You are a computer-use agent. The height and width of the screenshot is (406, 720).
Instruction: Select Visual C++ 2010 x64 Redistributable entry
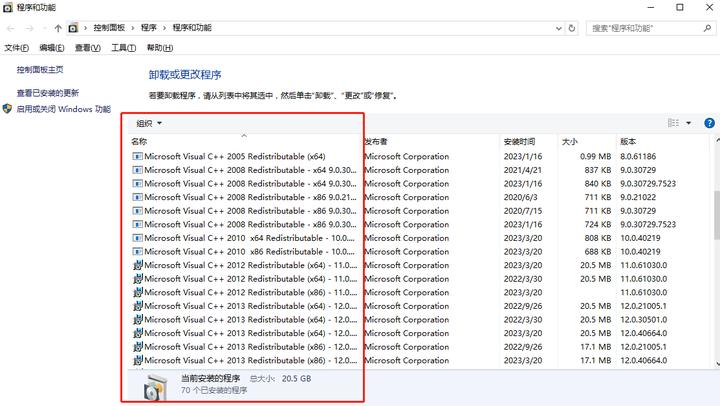point(420,238)
